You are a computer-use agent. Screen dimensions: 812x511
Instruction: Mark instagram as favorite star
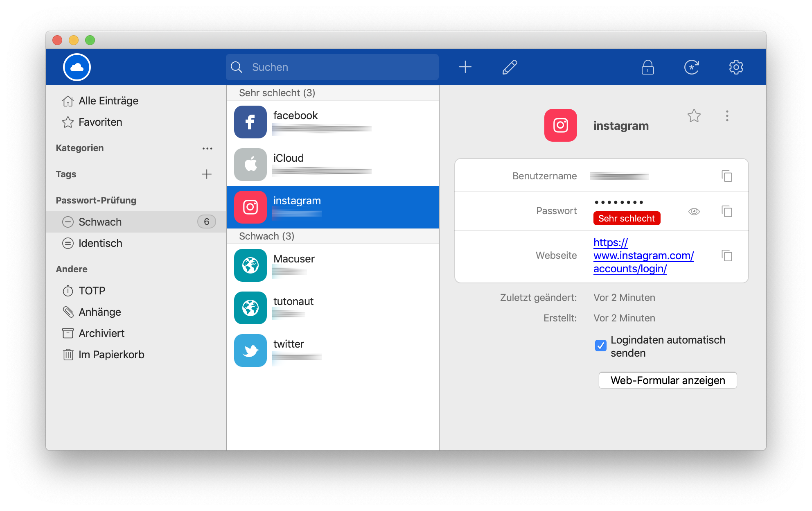pyautogui.click(x=694, y=116)
